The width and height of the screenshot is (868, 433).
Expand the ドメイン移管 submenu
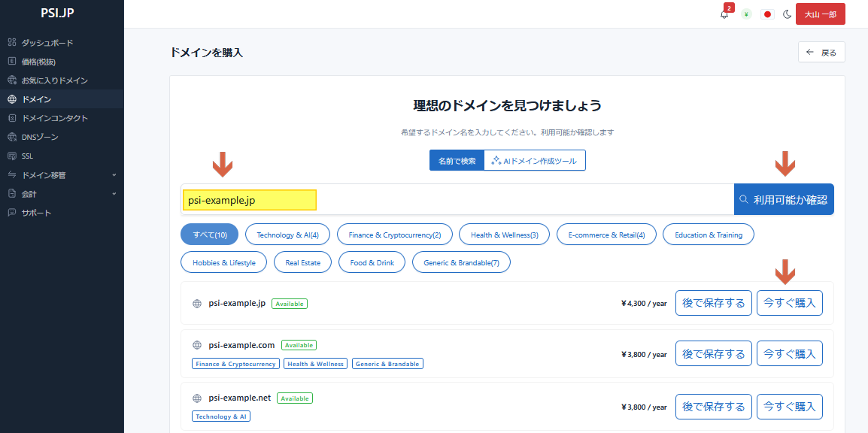tap(62, 175)
